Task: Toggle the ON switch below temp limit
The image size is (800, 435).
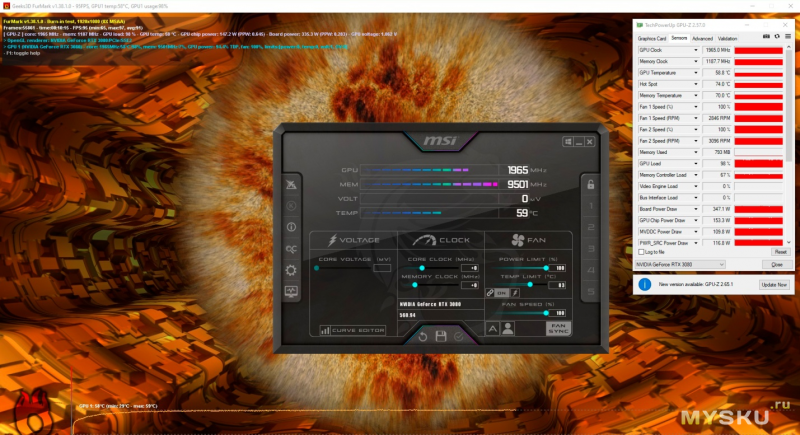Action: pos(502,293)
